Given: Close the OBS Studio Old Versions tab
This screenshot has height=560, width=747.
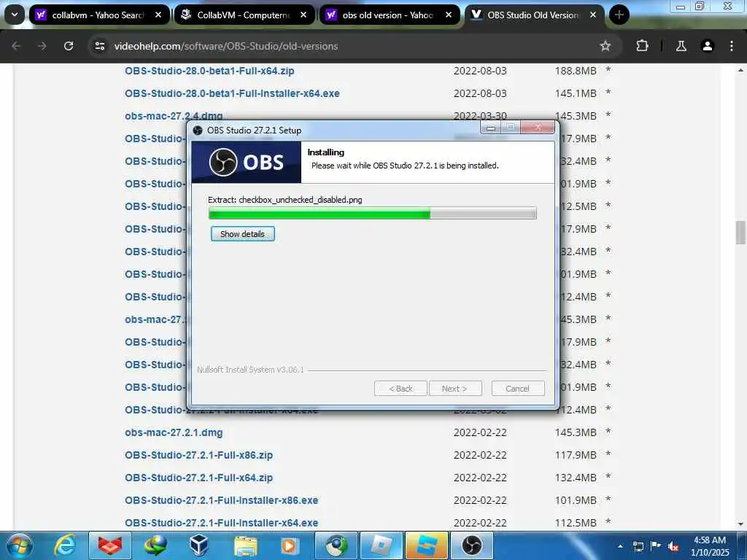Looking at the screenshot, I should tap(593, 15).
